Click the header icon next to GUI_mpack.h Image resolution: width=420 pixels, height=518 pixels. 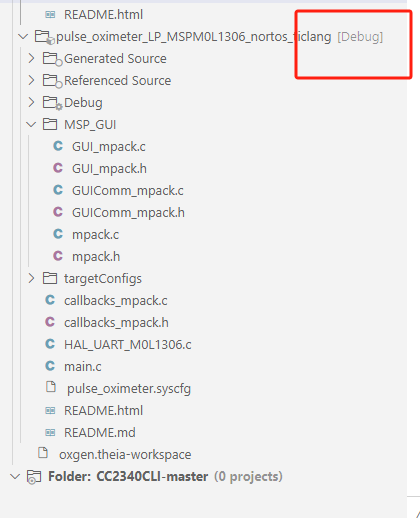coord(58,168)
